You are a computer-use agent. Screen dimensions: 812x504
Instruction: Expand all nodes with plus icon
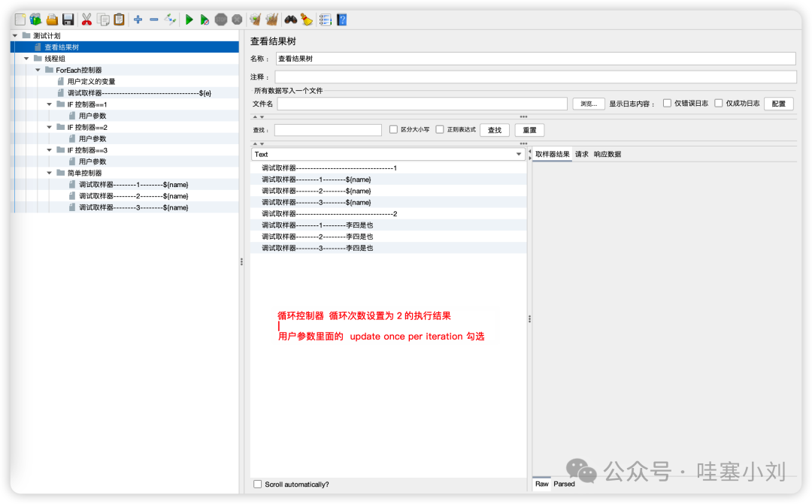[x=138, y=20]
